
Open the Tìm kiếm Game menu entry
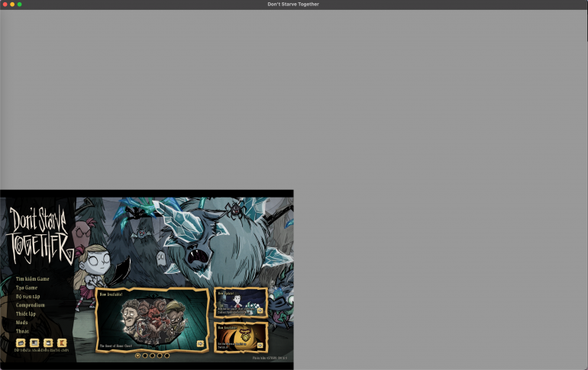[x=33, y=278]
